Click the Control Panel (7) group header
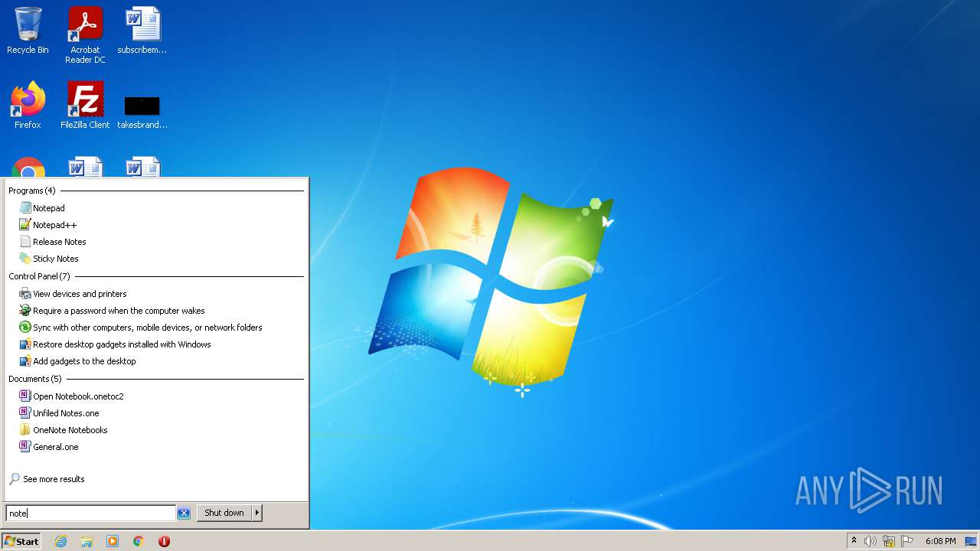 click(x=39, y=276)
